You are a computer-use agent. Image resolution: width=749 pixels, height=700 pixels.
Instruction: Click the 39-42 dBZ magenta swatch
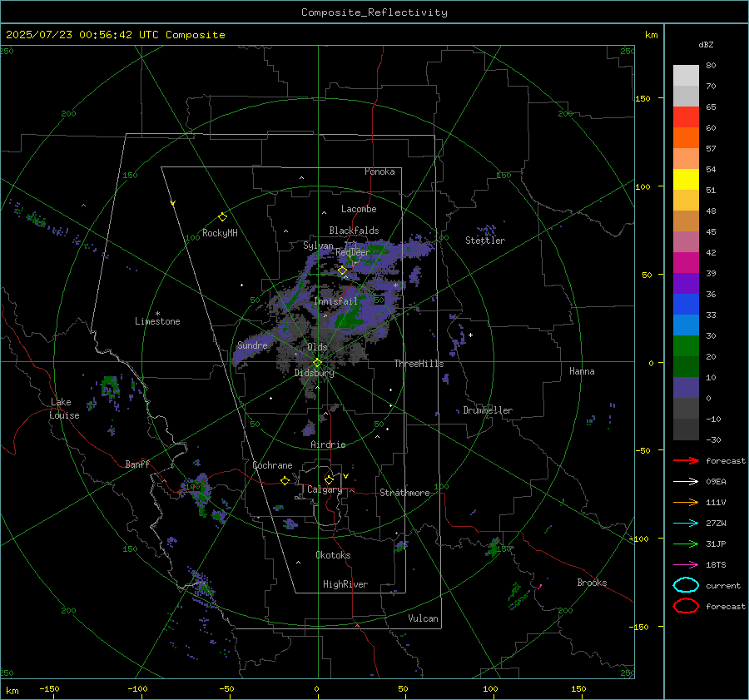pos(686,263)
